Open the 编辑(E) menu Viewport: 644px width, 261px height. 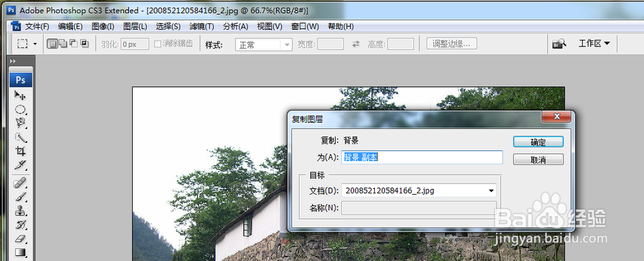point(70,26)
